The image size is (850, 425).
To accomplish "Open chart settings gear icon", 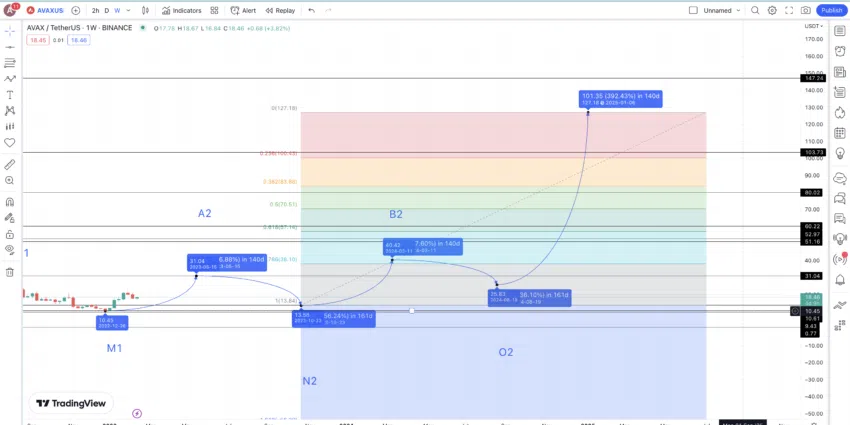I will [x=772, y=10].
